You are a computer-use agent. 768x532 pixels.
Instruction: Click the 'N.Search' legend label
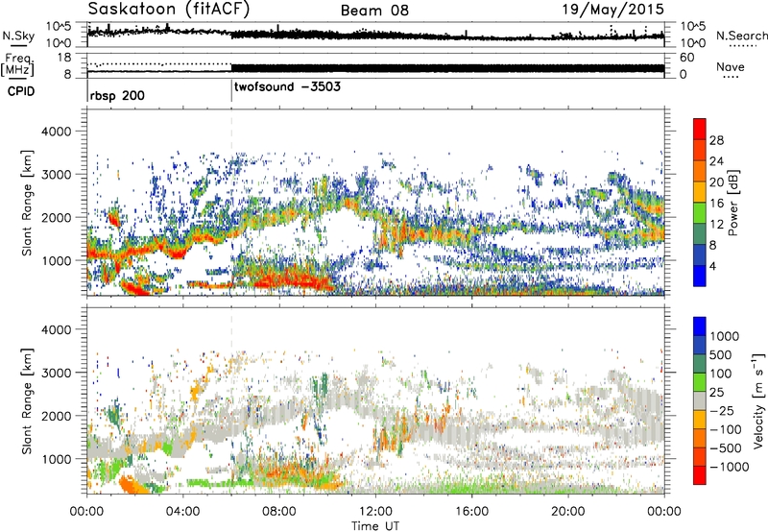(x=741, y=36)
